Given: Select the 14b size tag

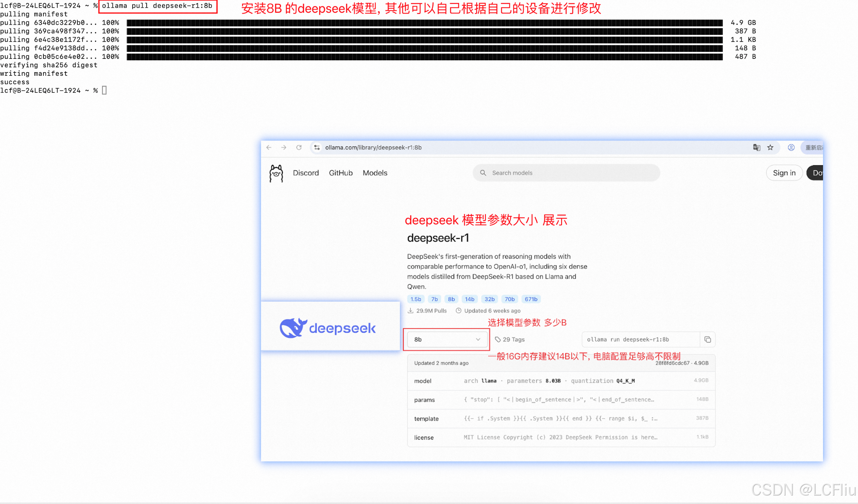Looking at the screenshot, I should pyautogui.click(x=470, y=299).
